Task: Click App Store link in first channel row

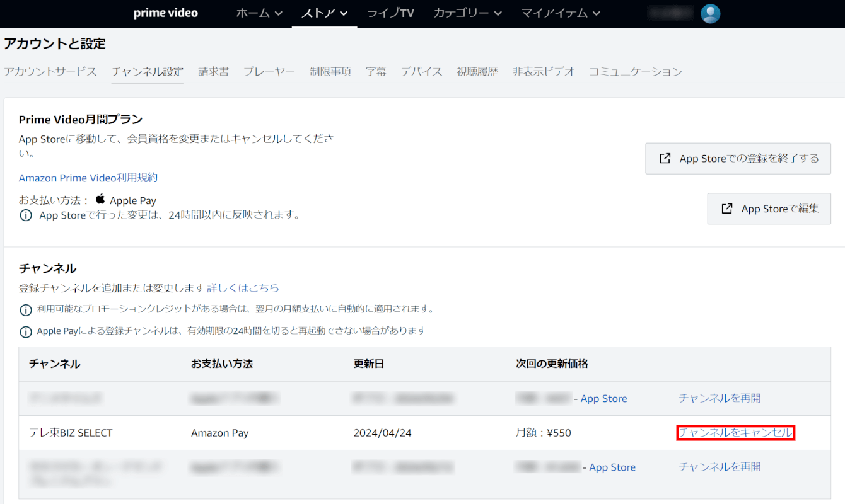Action: [x=603, y=399]
